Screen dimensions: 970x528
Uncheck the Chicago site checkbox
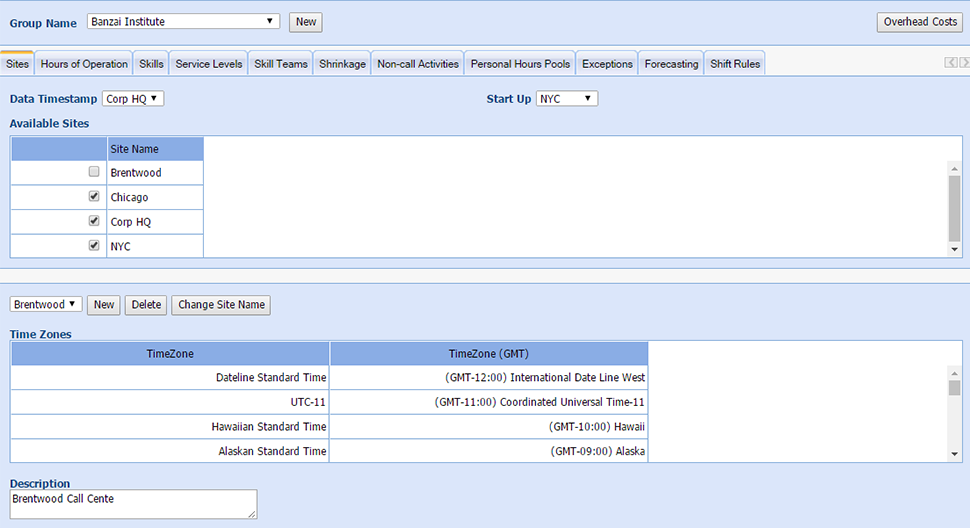tap(94, 197)
